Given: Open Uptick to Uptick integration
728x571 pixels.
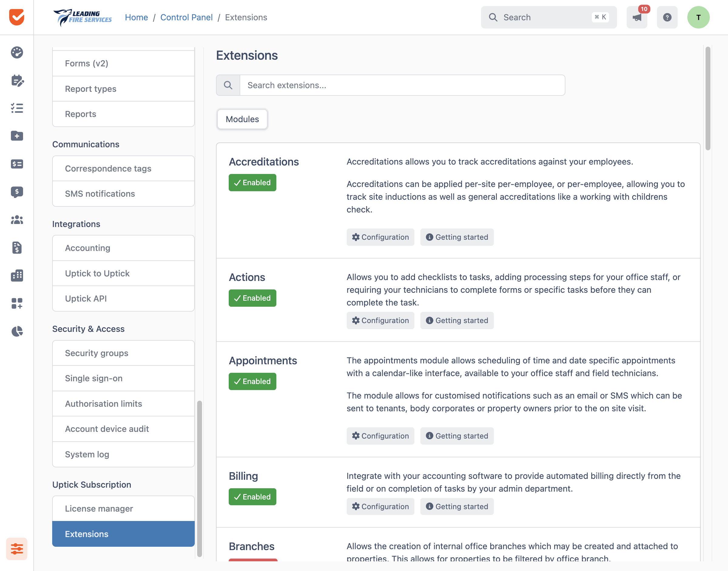Looking at the screenshot, I should click(123, 273).
